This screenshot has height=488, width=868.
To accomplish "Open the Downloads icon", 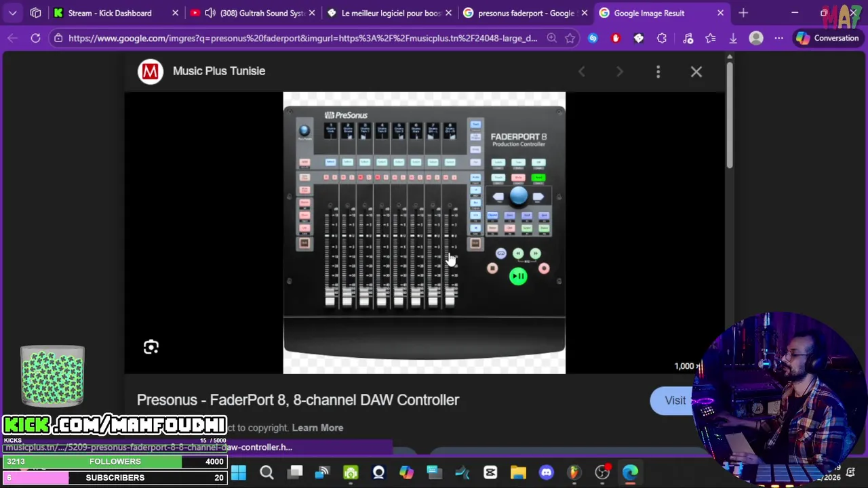I will 733,38.
